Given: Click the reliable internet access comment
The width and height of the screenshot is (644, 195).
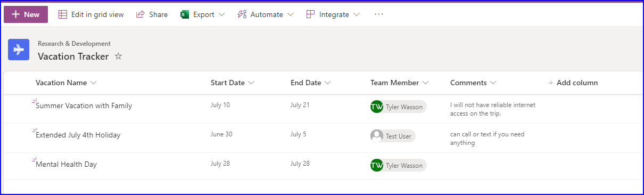Looking at the screenshot, I should point(493,109).
